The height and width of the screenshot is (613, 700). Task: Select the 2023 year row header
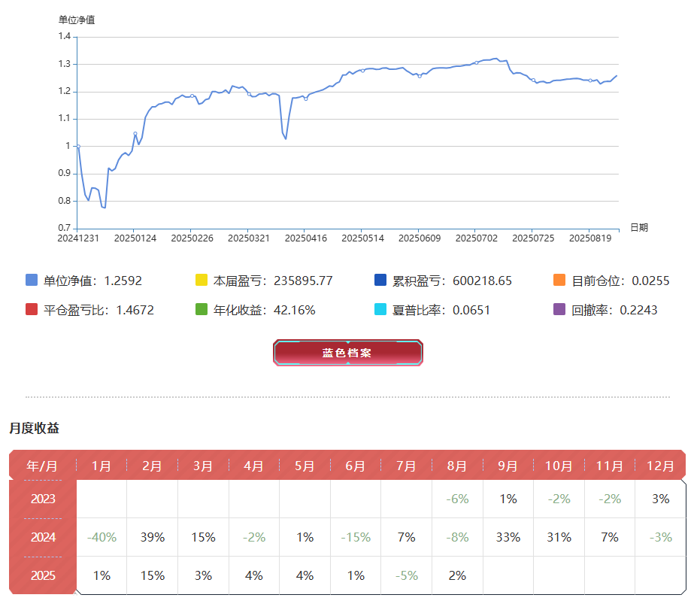(x=43, y=499)
